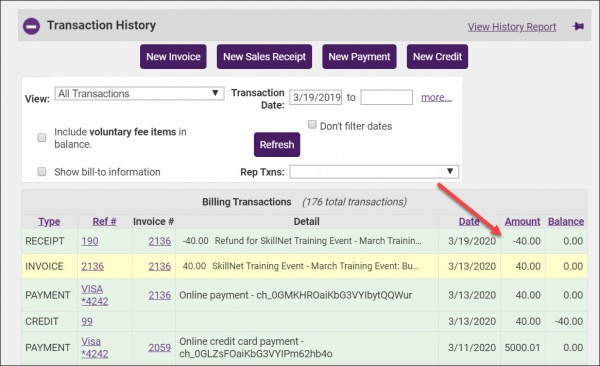
Task: Open receipt reference 190
Action: [x=90, y=241]
